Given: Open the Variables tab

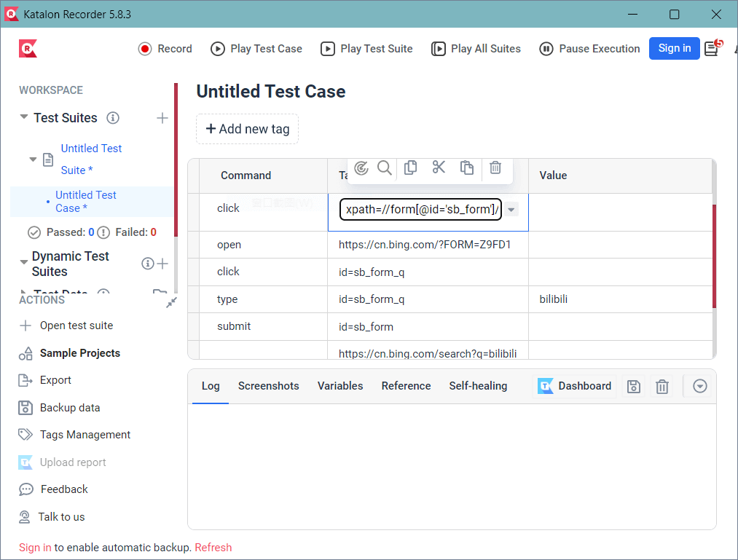Looking at the screenshot, I should pyautogui.click(x=340, y=386).
